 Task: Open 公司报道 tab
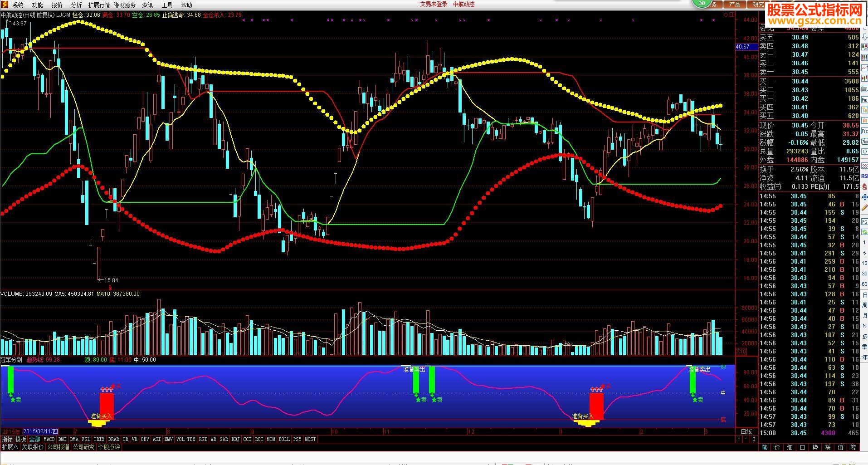point(59,447)
